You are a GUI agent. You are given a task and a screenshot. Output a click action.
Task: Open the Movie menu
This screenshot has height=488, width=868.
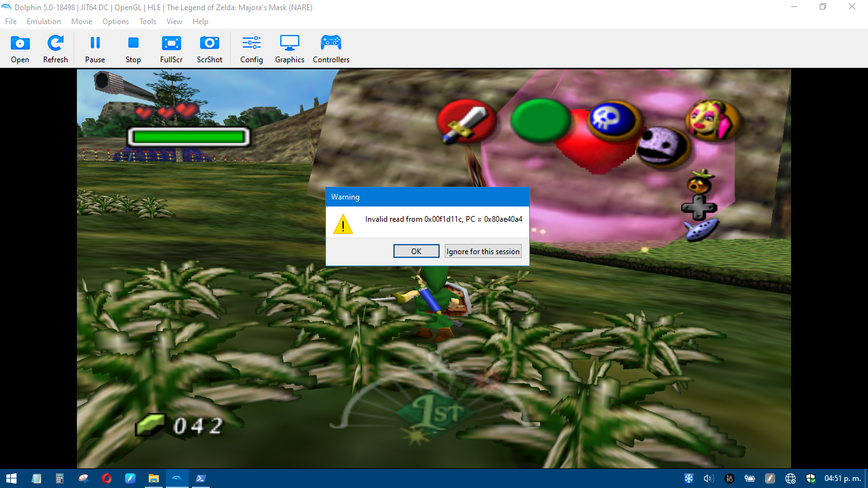(82, 22)
